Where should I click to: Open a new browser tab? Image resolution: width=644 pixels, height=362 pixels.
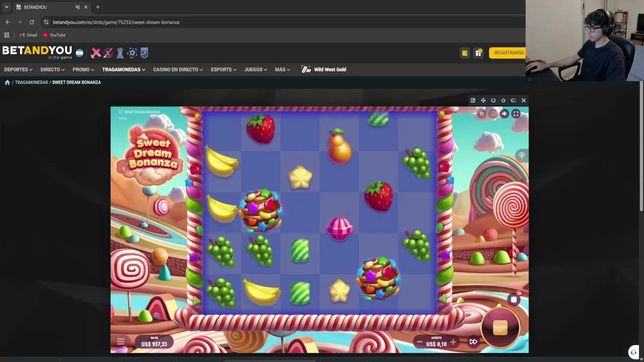(x=98, y=7)
